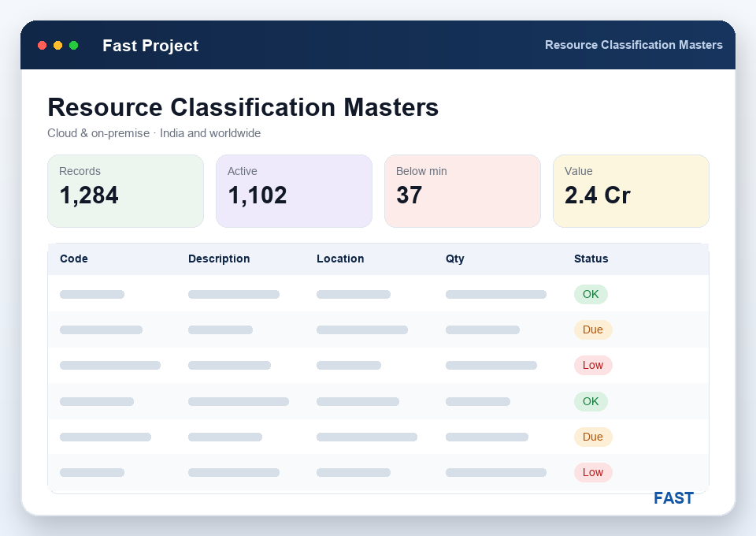This screenshot has height=536, width=756.
Task: Click the green maximize window dot
Action: pyautogui.click(x=74, y=46)
